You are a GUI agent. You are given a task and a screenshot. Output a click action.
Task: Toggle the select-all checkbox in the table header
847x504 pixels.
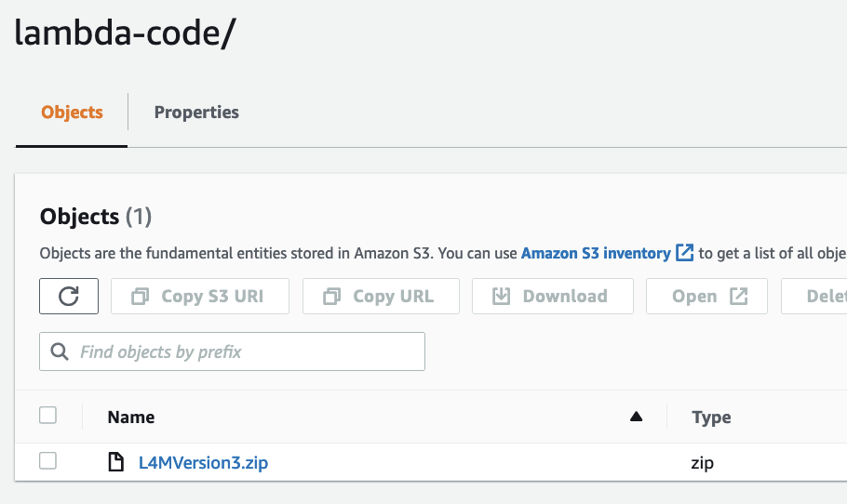[48, 416]
